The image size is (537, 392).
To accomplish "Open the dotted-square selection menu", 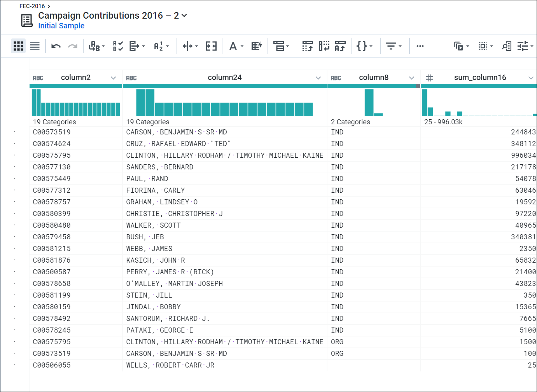I will 486,46.
